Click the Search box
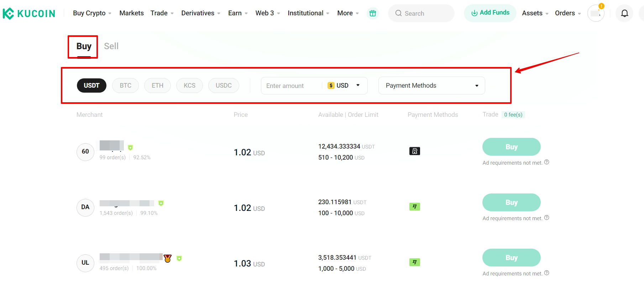This screenshot has width=644, height=290. point(421,13)
